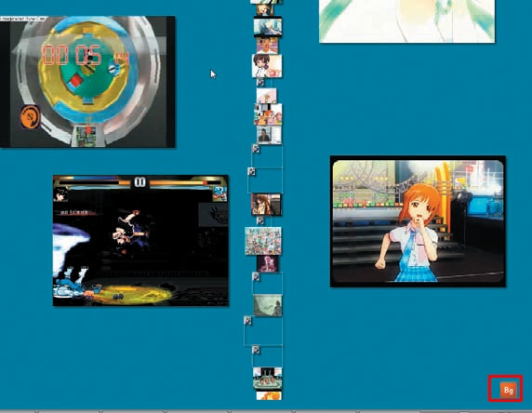Click the loading icon below pink figure thumbnail
The height and width of the screenshot is (413, 532).
tap(256, 277)
